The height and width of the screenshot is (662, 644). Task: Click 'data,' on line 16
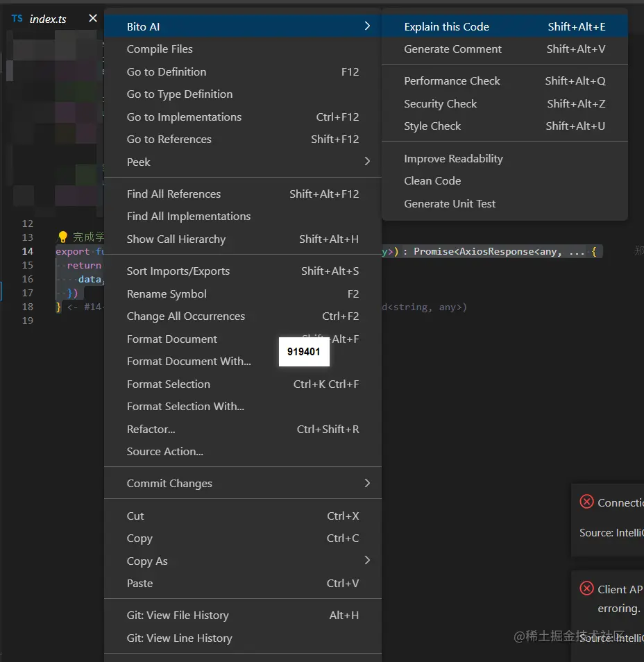(x=91, y=279)
